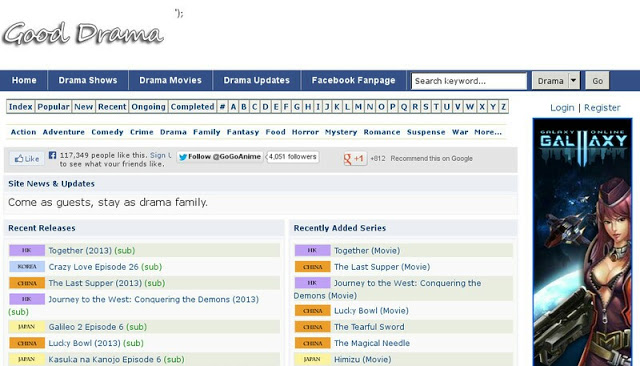Click the Google +1 button
Screen dimensions: 640x366
coord(355,158)
